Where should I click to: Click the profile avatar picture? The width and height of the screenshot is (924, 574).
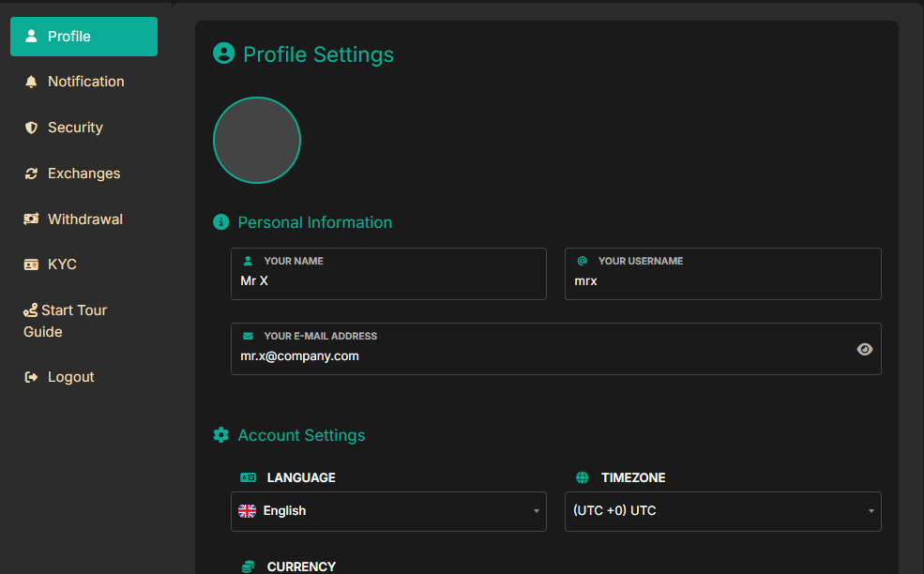[x=257, y=140]
